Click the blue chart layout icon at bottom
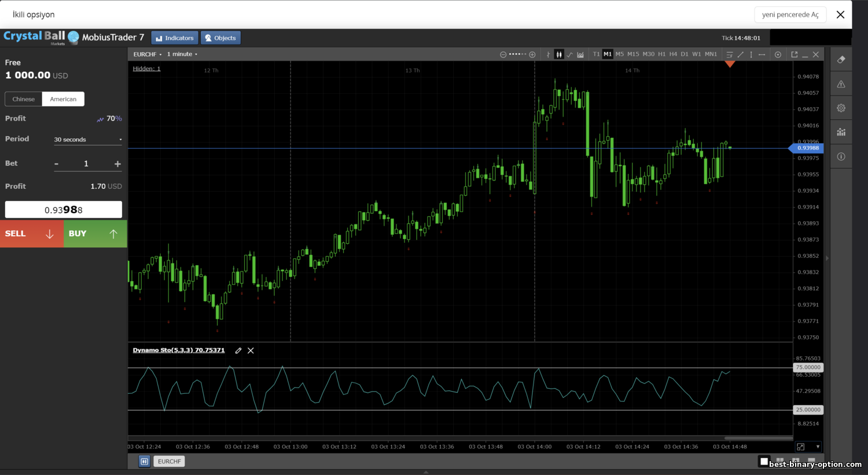868x475 pixels. (x=145, y=462)
